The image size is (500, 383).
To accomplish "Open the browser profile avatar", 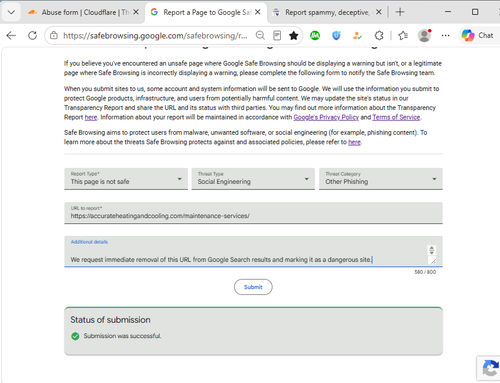I will (425, 35).
